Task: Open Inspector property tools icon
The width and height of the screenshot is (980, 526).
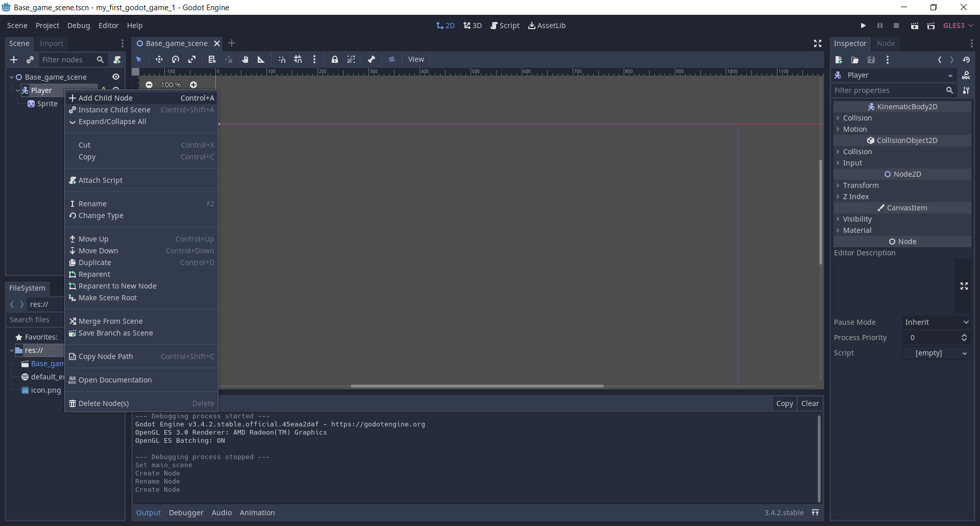Action: coord(966,90)
